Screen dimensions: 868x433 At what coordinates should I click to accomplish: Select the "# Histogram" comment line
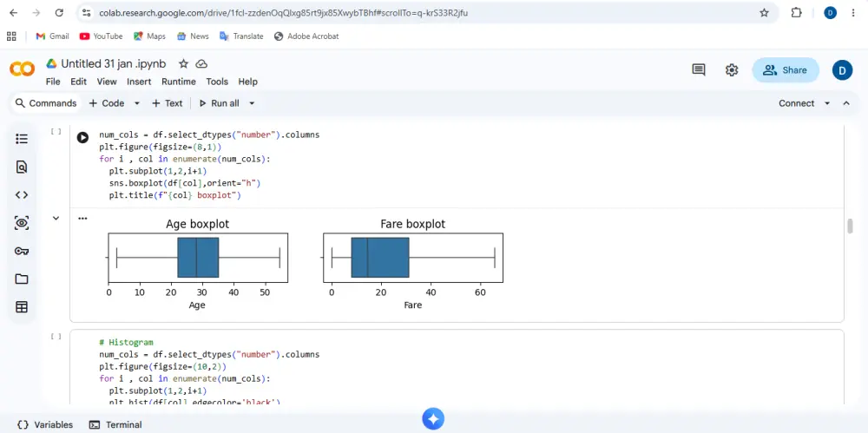[x=126, y=342]
